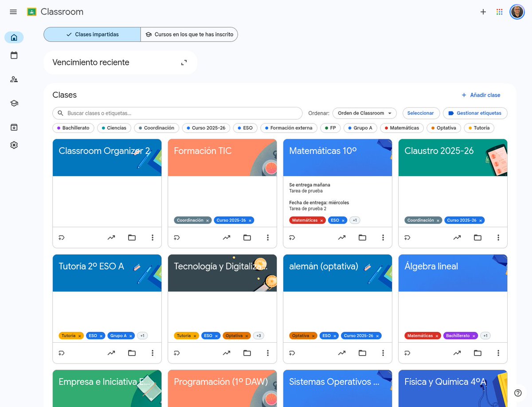The width and height of the screenshot is (532, 407).
Task: Filter by the FP label chip
Action: click(330, 128)
